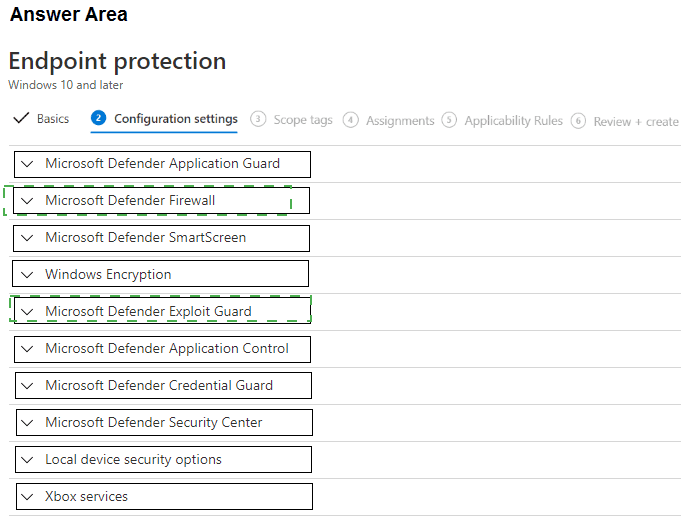The width and height of the screenshot is (683, 520).
Task: Click the Windows Encryption chevron icon
Action: pos(28,275)
